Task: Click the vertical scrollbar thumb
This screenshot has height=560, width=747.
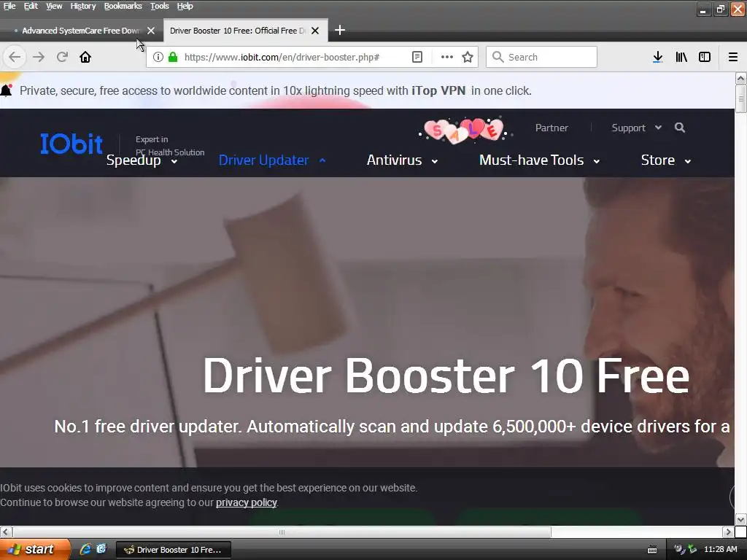Action: 740,99
